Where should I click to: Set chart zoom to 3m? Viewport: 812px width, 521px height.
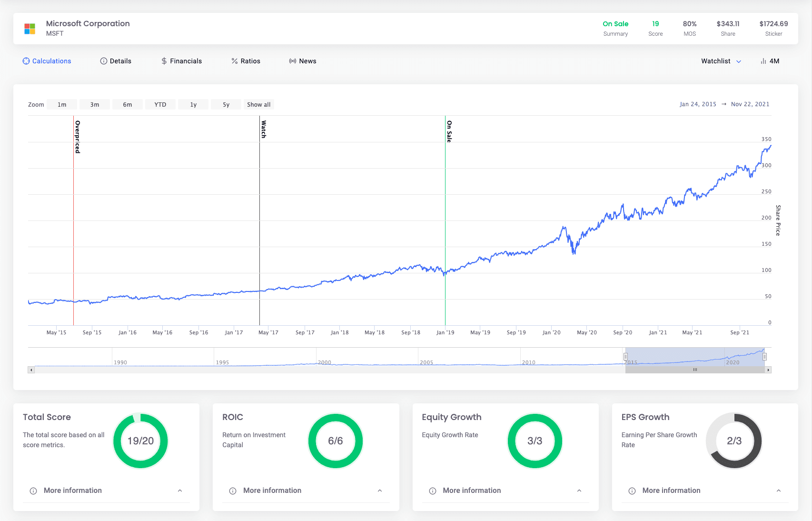(95, 104)
